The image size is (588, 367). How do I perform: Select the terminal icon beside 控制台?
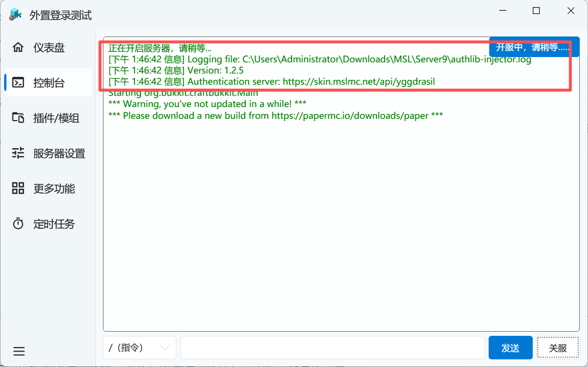point(18,83)
